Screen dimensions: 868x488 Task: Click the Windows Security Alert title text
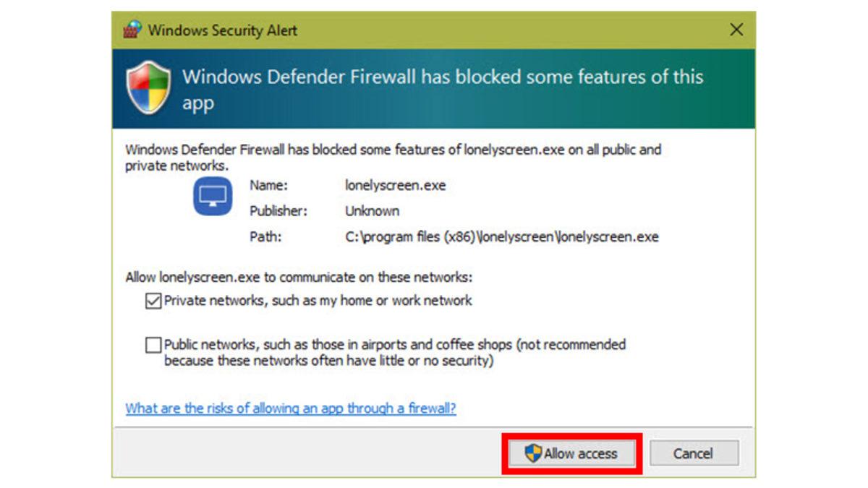[223, 30]
